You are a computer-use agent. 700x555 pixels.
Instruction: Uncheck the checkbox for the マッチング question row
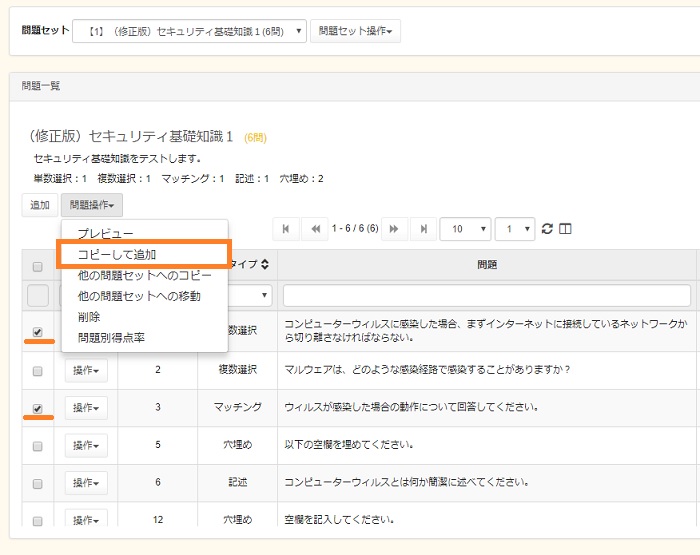coord(38,408)
